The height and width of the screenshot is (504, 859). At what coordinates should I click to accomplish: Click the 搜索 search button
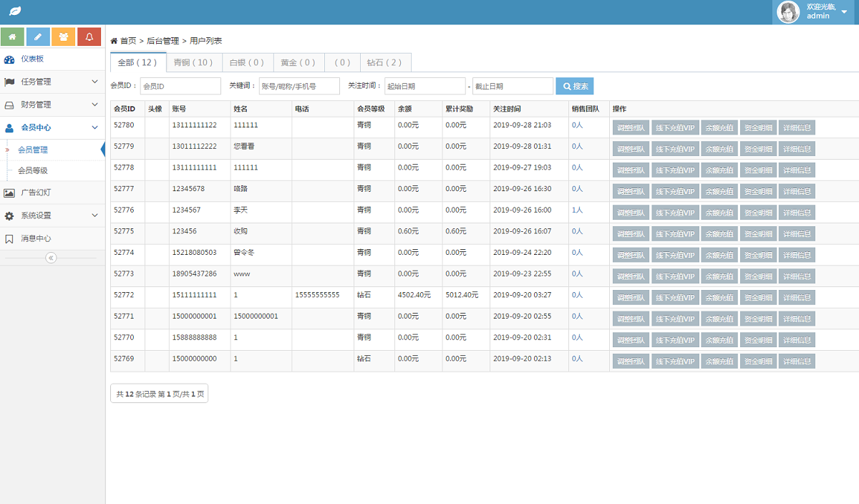pyautogui.click(x=575, y=85)
